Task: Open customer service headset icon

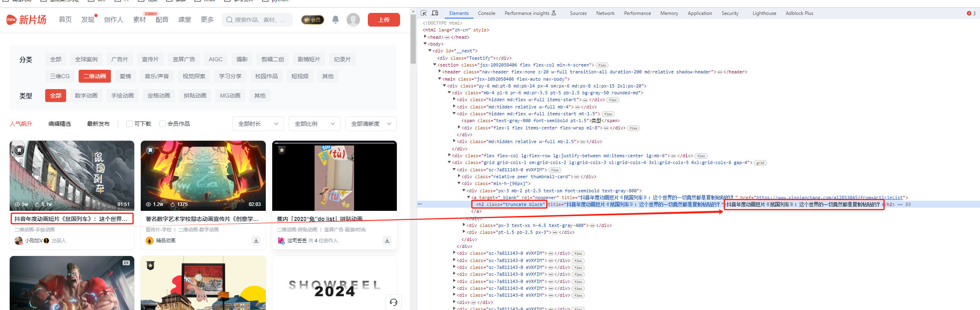Action: [394, 302]
